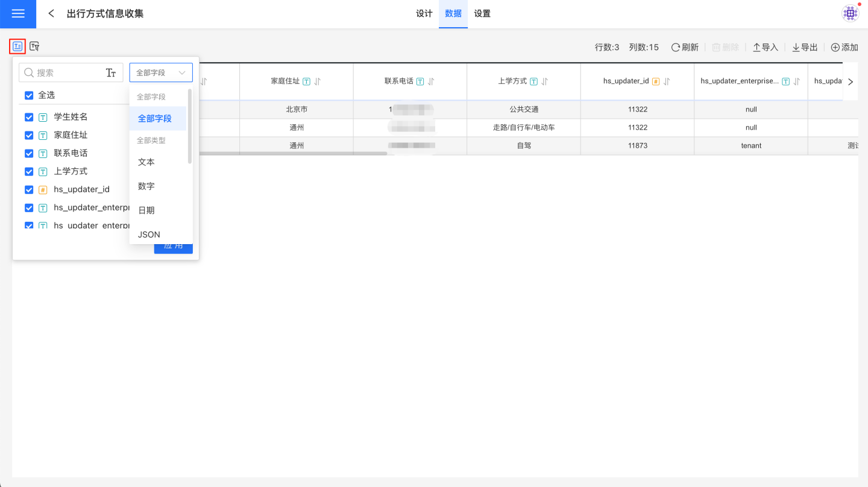868x487 pixels.
Task: Select 文本 in the type dropdown
Action: coord(146,162)
